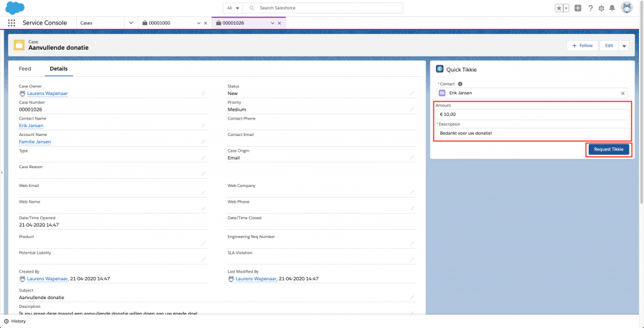Open the Favorites star icon
The width and height of the screenshot is (644, 328).
point(558,8)
